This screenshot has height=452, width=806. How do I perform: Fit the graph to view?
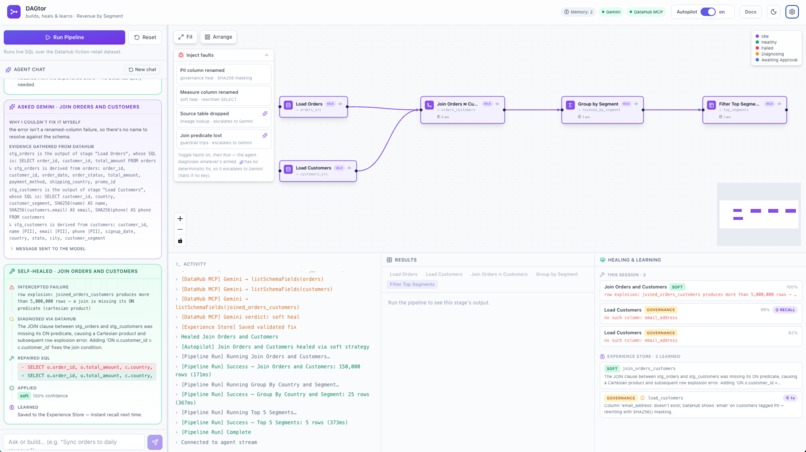(x=186, y=37)
